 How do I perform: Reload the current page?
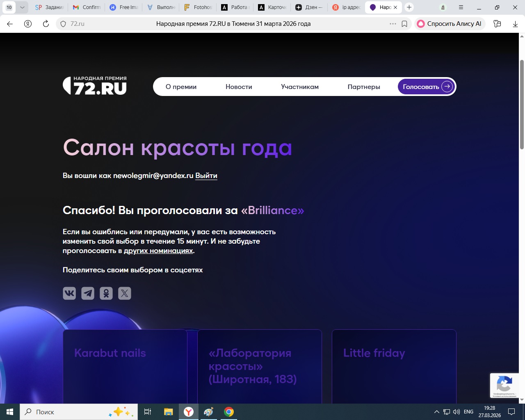tap(46, 24)
